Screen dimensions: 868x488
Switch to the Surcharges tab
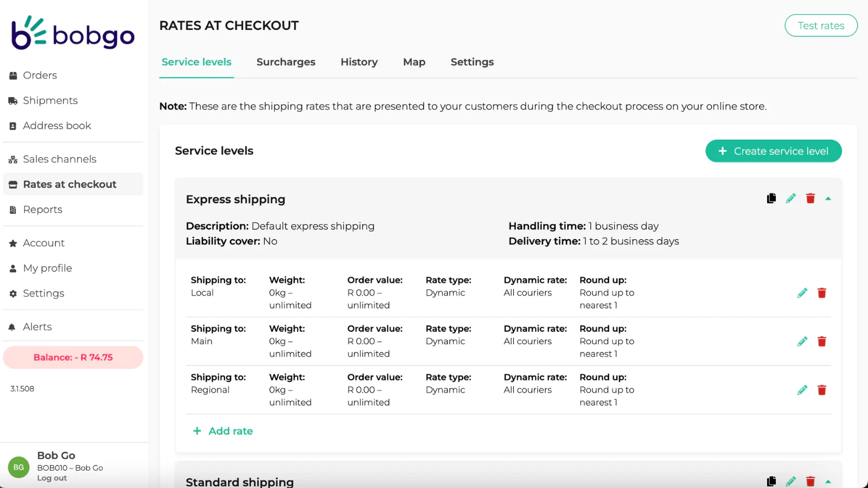point(286,62)
